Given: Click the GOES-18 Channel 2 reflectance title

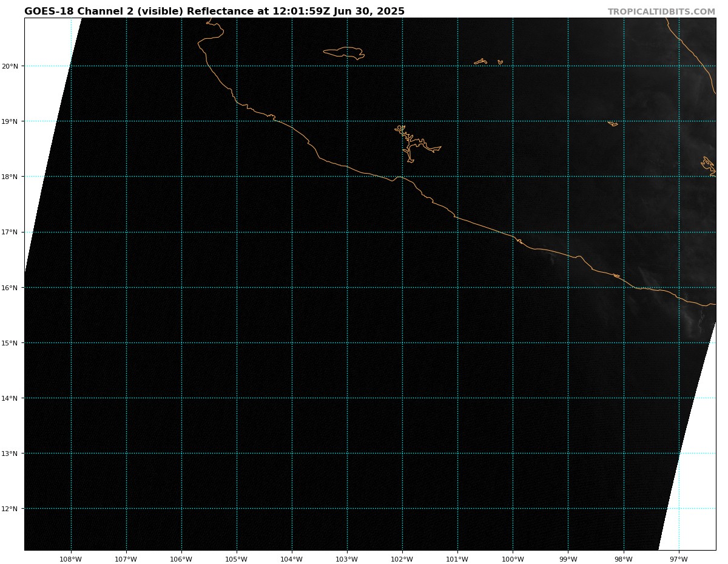Looking at the screenshot, I should tap(214, 12).
